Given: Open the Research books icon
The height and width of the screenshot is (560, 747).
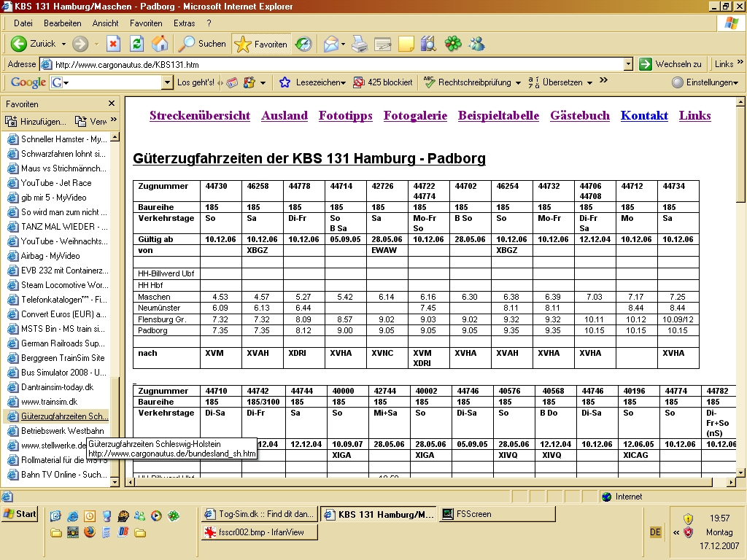Looking at the screenshot, I should coord(428,44).
